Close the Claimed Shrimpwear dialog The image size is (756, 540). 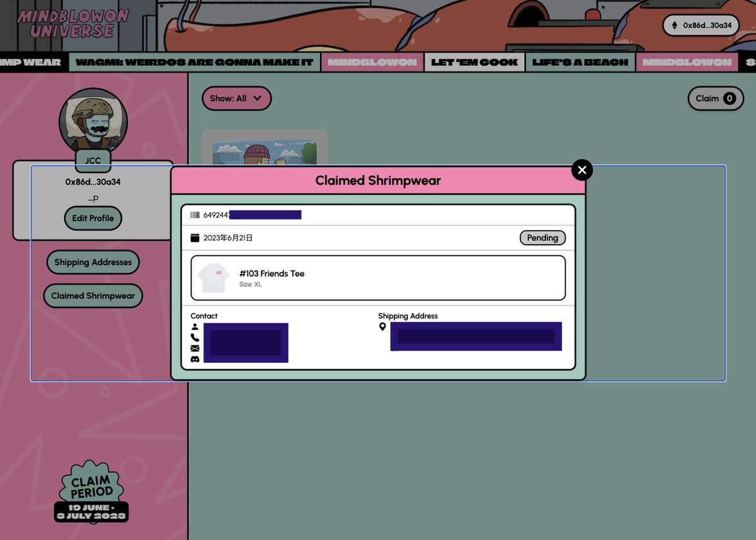tap(582, 170)
